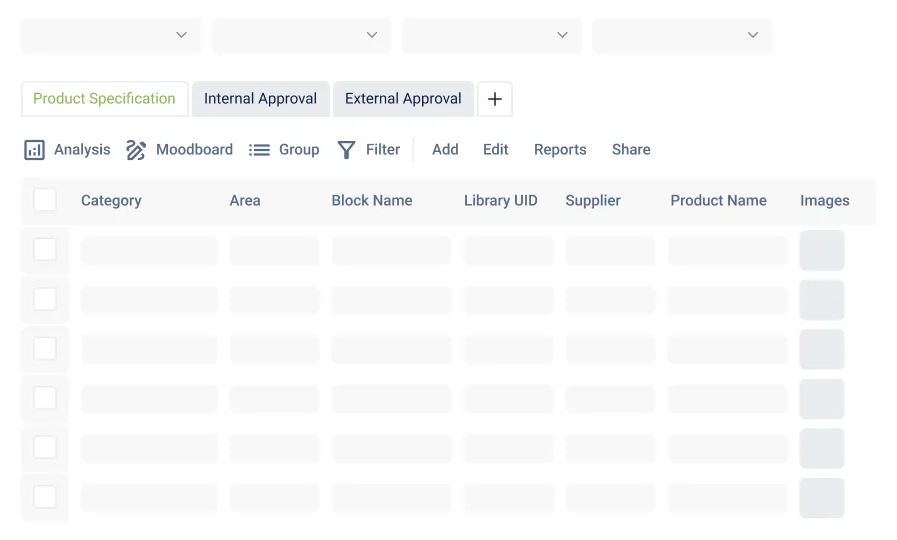Expand the first dropdown at top

point(111,35)
